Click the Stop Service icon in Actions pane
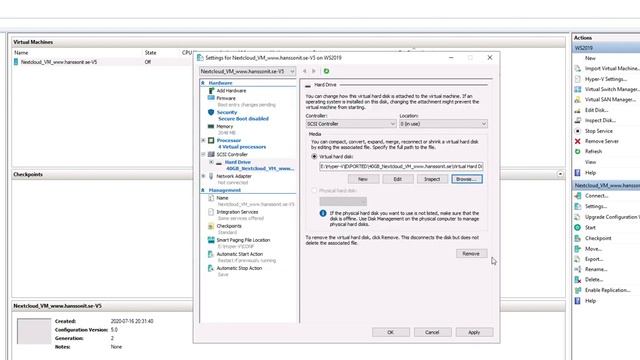The image size is (640, 360). point(578,131)
